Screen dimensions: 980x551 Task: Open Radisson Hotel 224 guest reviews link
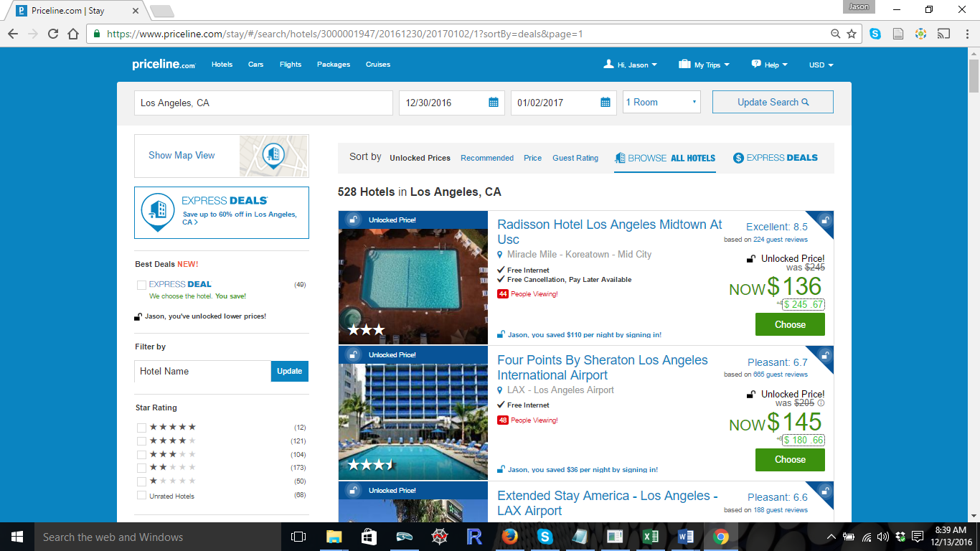[781, 240]
